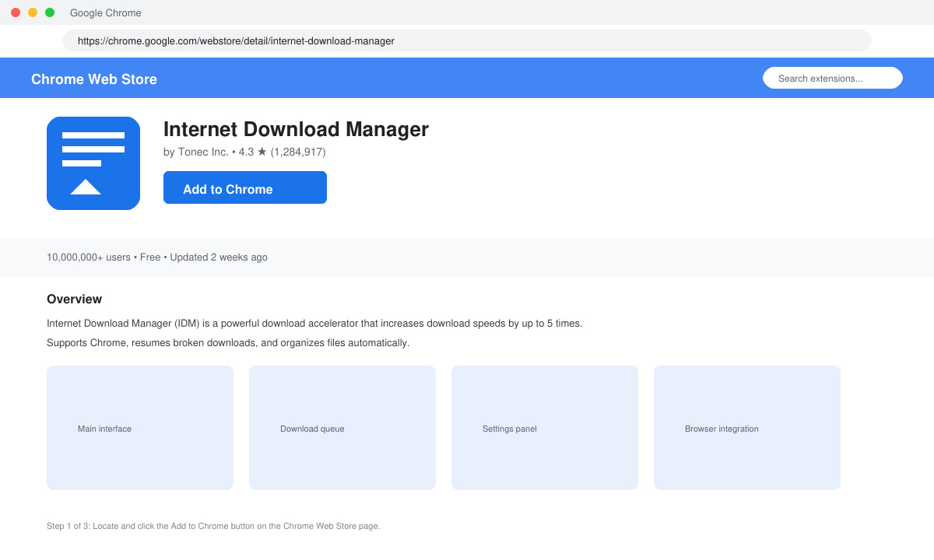Click the 'by Tonec Inc.' rating line
Image resolution: width=934 pixels, height=560 pixels.
click(x=244, y=152)
